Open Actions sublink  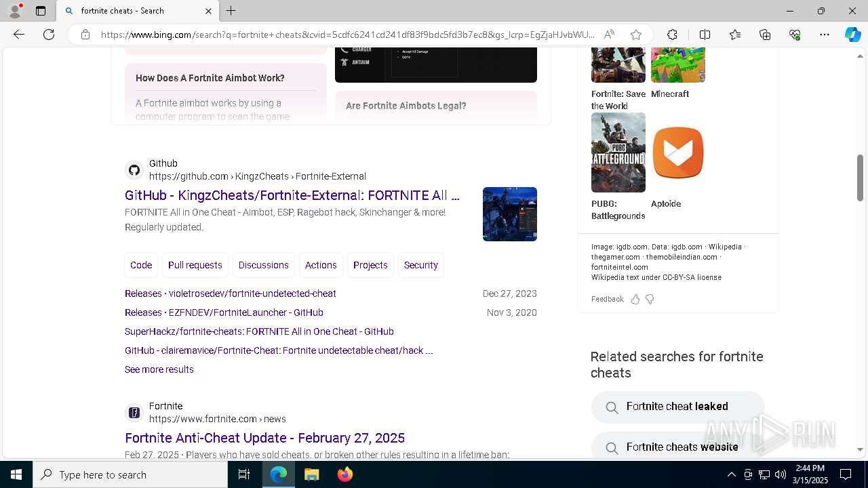pos(321,265)
